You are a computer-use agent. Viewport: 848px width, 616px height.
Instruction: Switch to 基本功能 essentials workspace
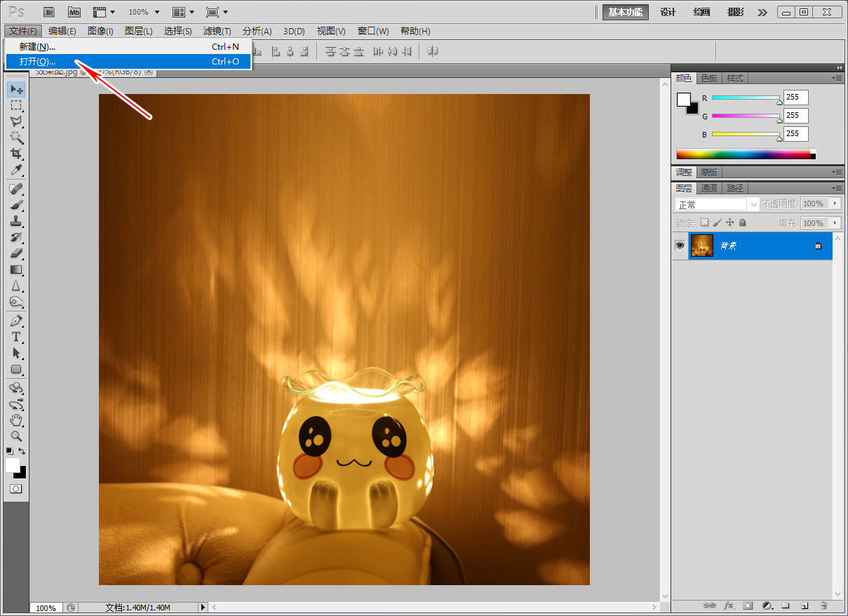(x=625, y=12)
